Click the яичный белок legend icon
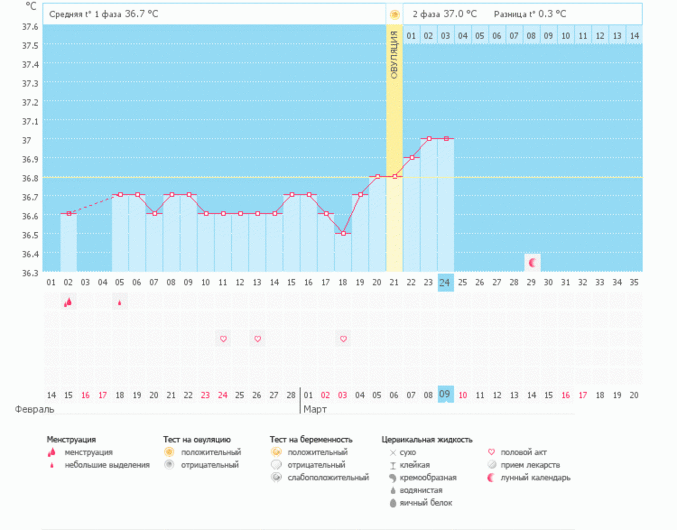The image size is (677, 530). pyautogui.click(x=392, y=503)
